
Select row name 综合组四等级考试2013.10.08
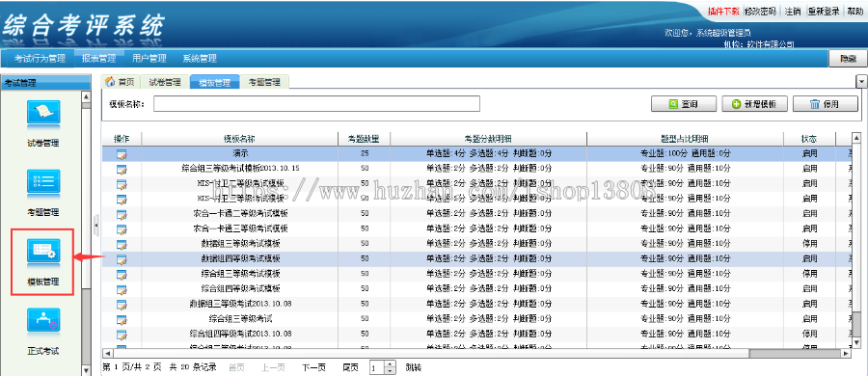coord(240,333)
